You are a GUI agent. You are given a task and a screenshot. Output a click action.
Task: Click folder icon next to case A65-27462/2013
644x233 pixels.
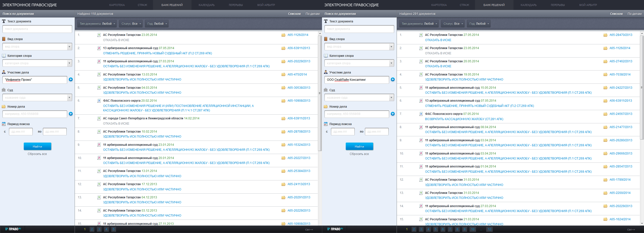coord(605,61)
